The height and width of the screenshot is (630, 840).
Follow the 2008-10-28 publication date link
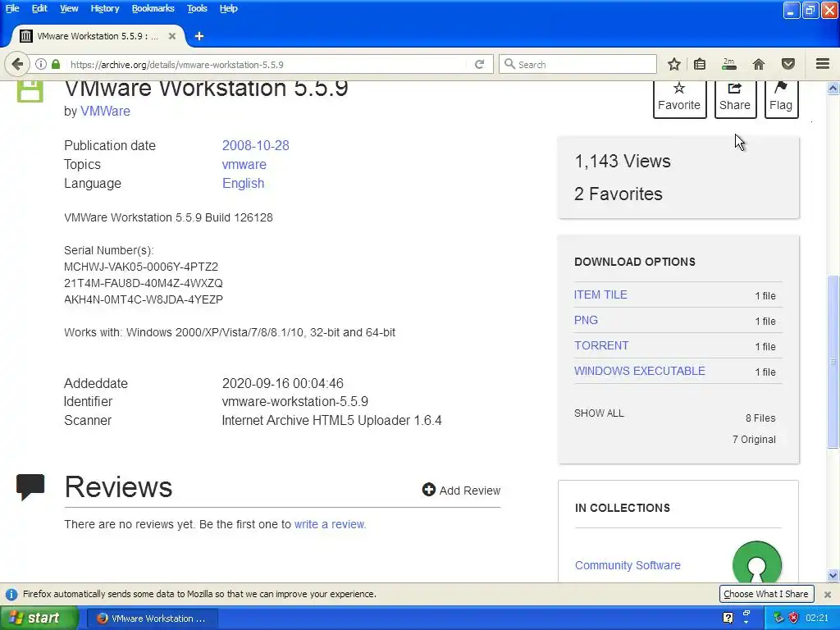[256, 146]
